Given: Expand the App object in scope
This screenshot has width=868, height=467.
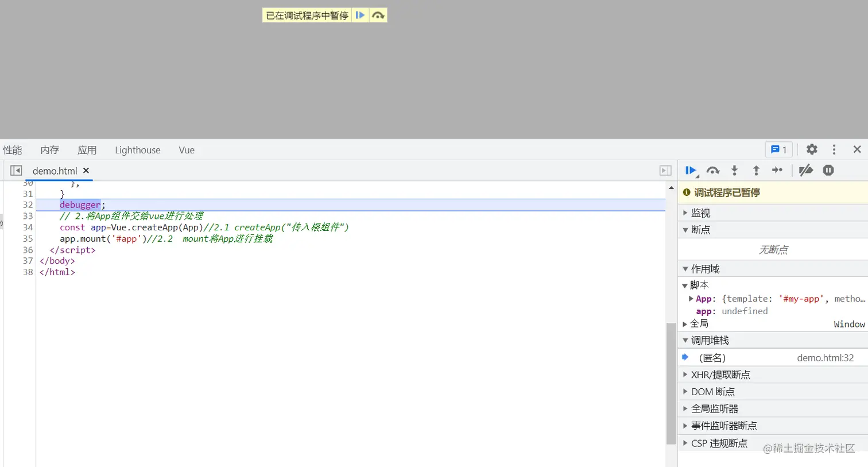Looking at the screenshot, I should [x=691, y=299].
